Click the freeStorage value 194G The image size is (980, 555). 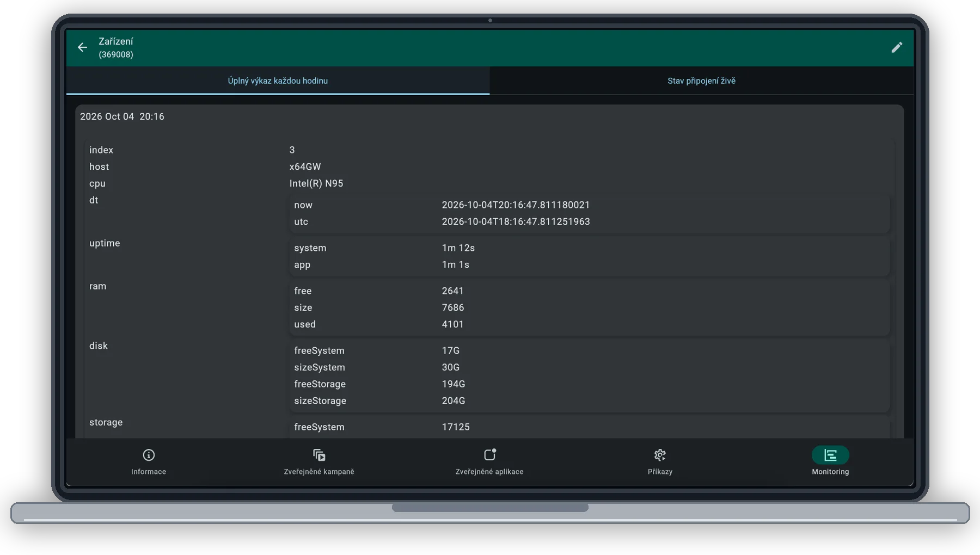pos(454,384)
